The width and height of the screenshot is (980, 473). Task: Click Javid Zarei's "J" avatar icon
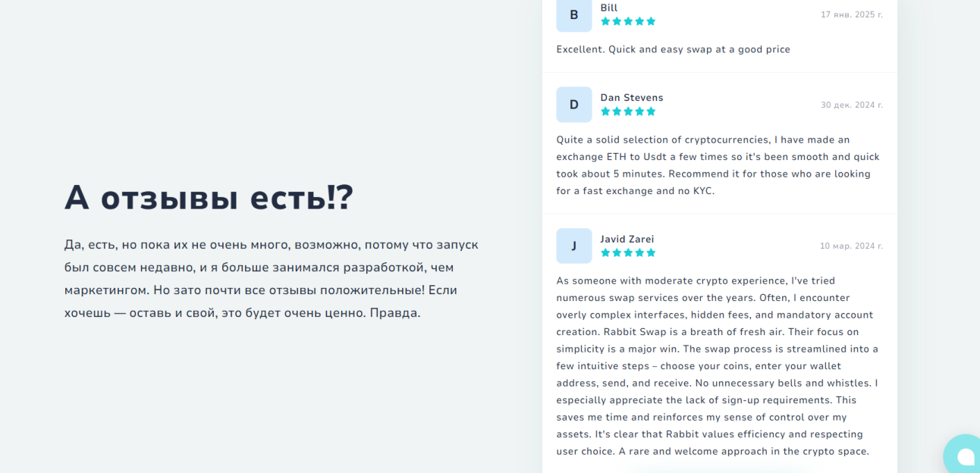[573, 246]
